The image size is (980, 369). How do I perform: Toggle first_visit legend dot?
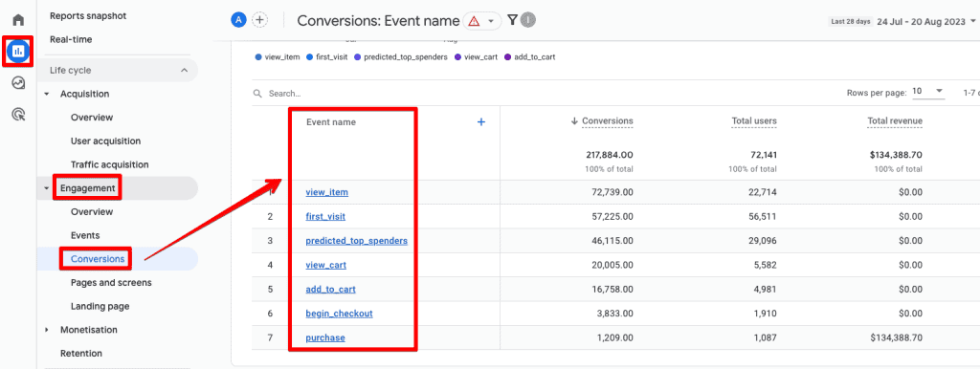tap(309, 56)
